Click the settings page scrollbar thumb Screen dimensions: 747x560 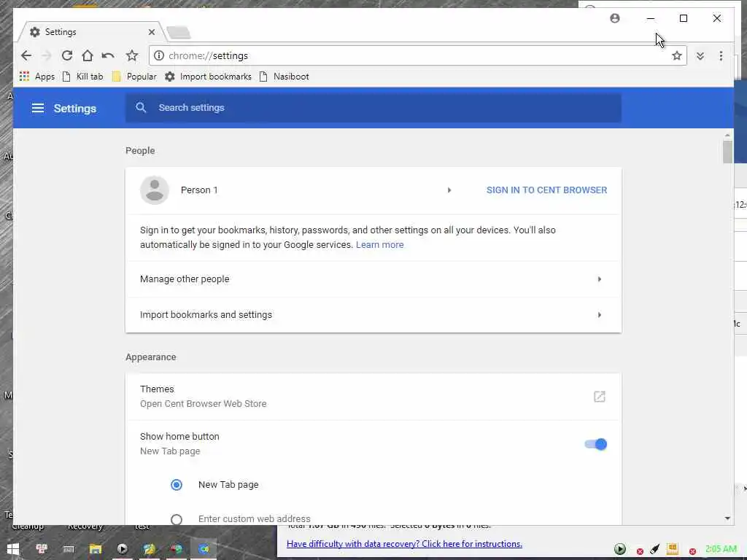point(727,152)
